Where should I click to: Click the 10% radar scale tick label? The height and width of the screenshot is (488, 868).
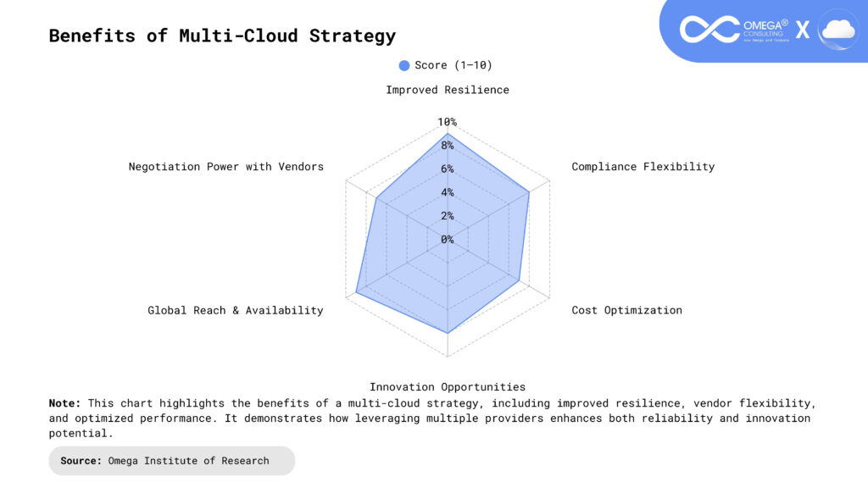[x=447, y=122]
